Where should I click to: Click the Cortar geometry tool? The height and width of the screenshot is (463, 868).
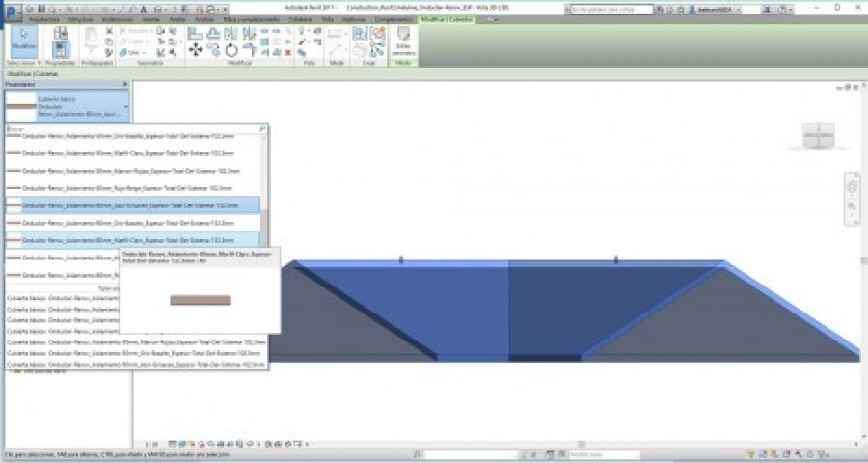click(133, 42)
